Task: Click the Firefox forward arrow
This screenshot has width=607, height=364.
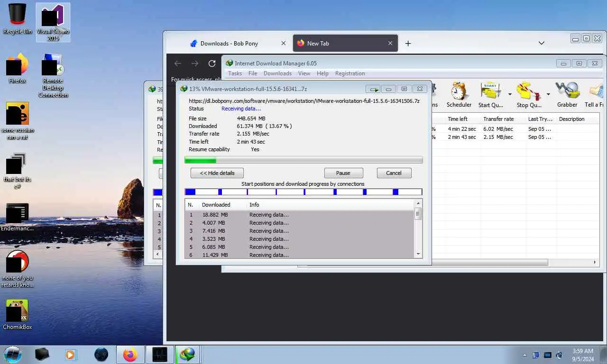Action: point(195,64)
